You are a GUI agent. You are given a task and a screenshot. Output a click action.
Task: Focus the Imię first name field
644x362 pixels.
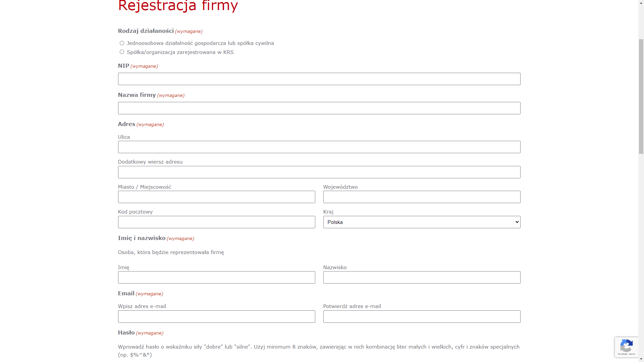pos(216,278)
